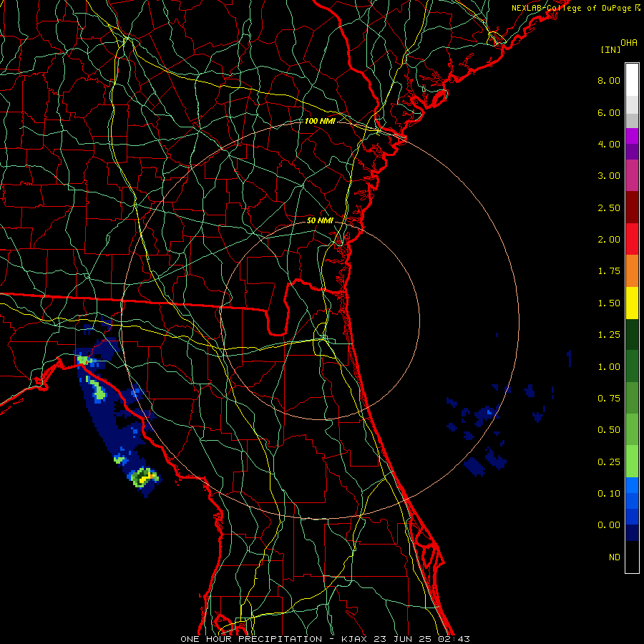Pick the pink legend swatch beside 3.00
The image size is (644, 644).
pos(632,175)
